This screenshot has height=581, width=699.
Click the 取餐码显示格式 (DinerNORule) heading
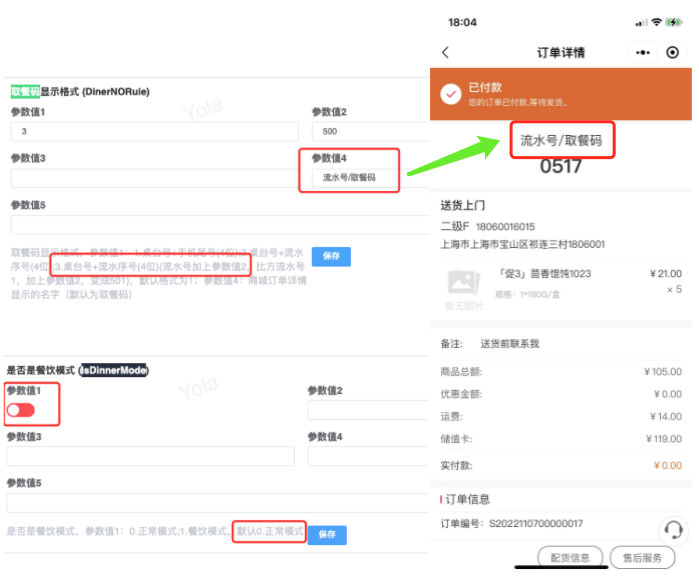pyautogui.click(x=80, y=91)
